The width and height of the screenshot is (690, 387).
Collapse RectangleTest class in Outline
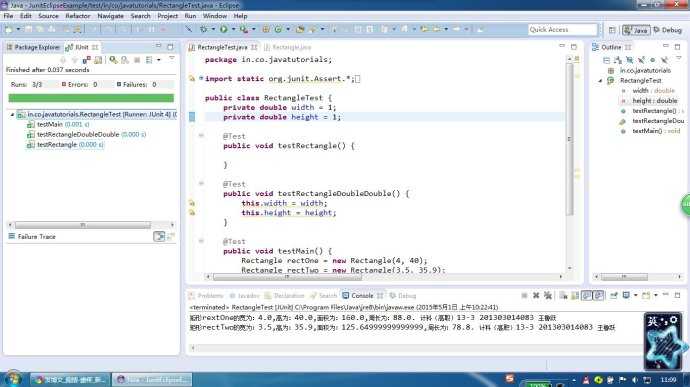(600, 81)
